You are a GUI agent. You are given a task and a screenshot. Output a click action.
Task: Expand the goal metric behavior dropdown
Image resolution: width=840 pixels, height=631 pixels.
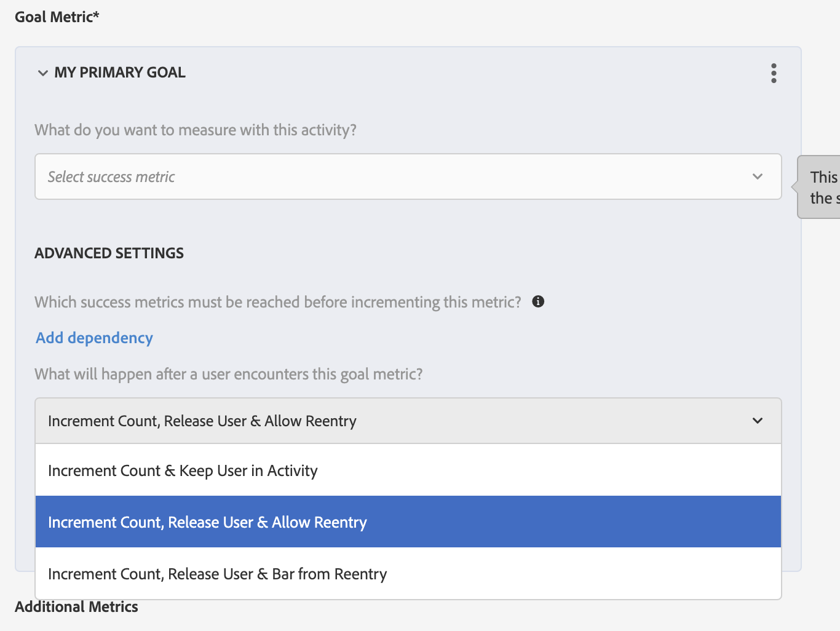(408, 421)
